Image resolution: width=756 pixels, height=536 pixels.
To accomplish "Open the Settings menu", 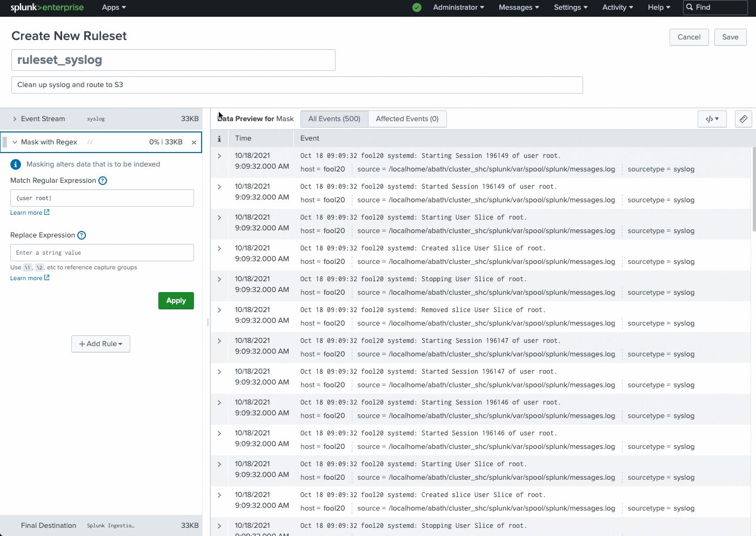I will point(570,8).
